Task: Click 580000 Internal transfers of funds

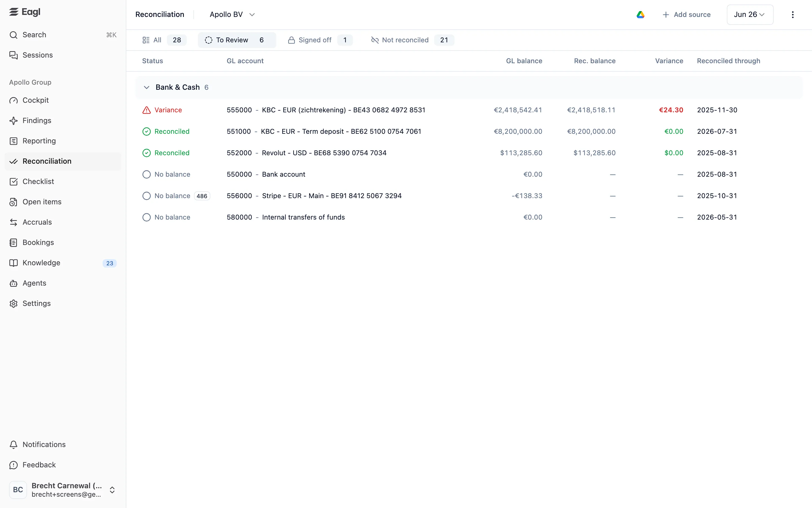Action: pos(286,217)
